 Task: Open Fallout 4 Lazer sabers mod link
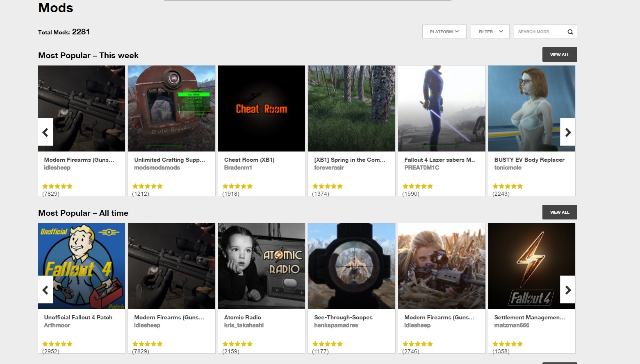point(439,160)
